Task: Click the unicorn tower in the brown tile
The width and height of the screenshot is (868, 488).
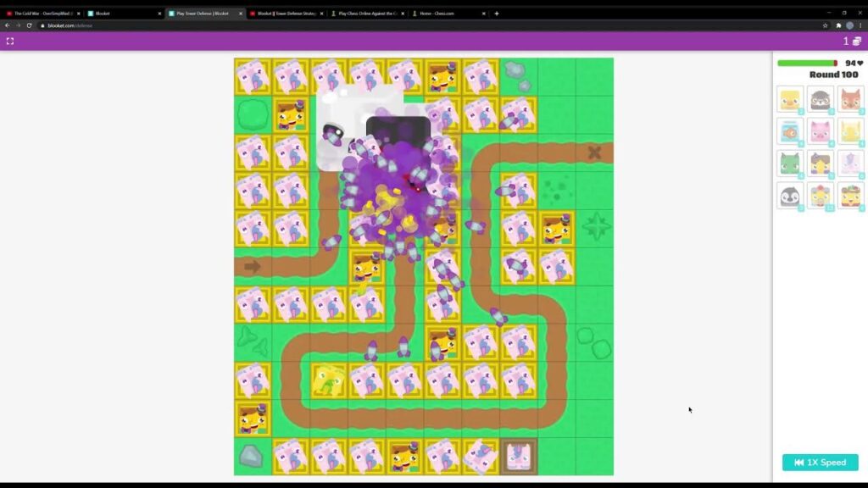Action: [x=518, y=457]
